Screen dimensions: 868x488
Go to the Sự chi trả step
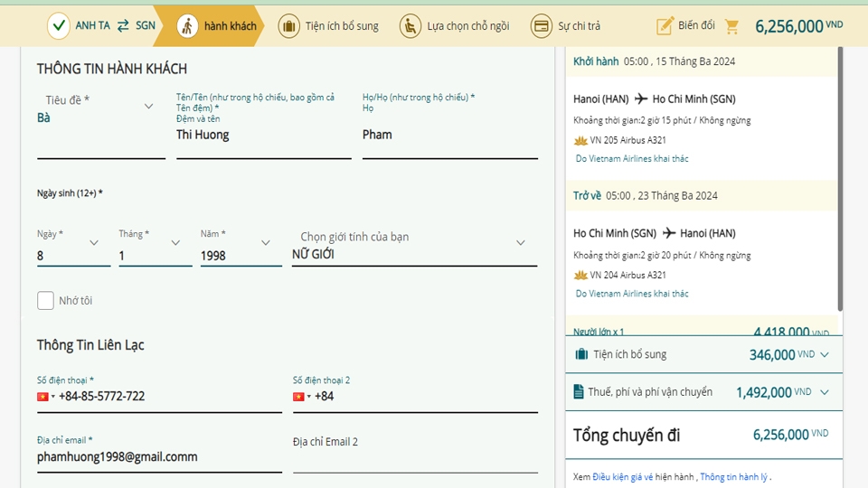[565, 26]
